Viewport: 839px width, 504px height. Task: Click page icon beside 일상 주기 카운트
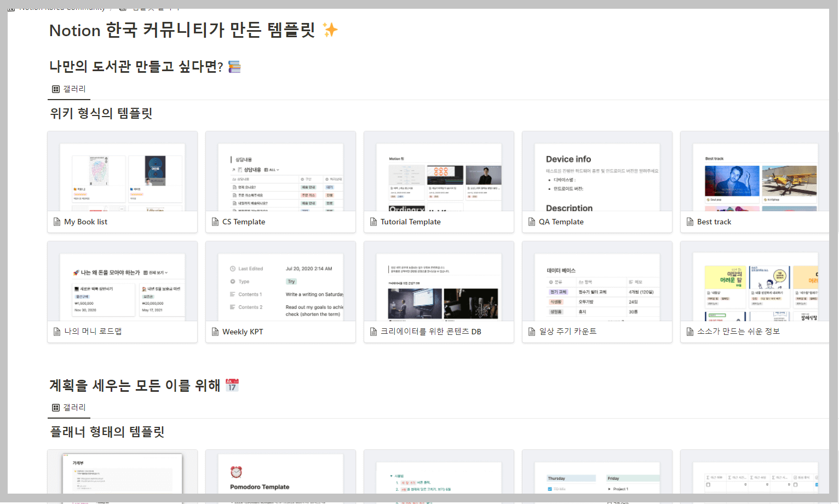pos(532,332)
